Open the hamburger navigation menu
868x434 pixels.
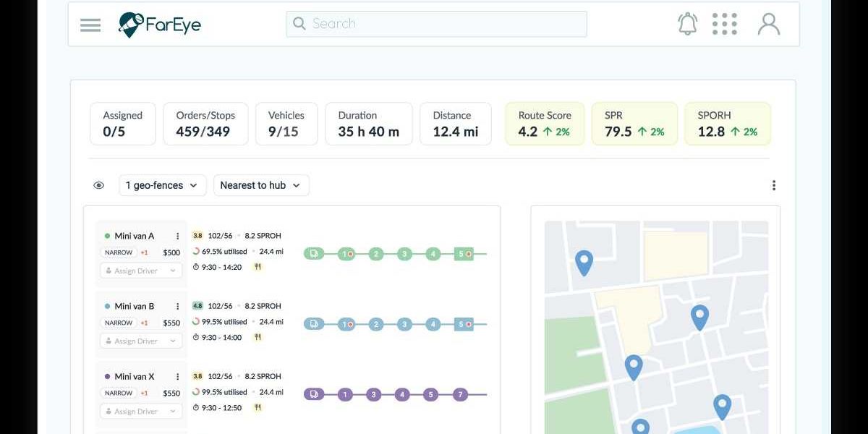click(x=90, y=25)
